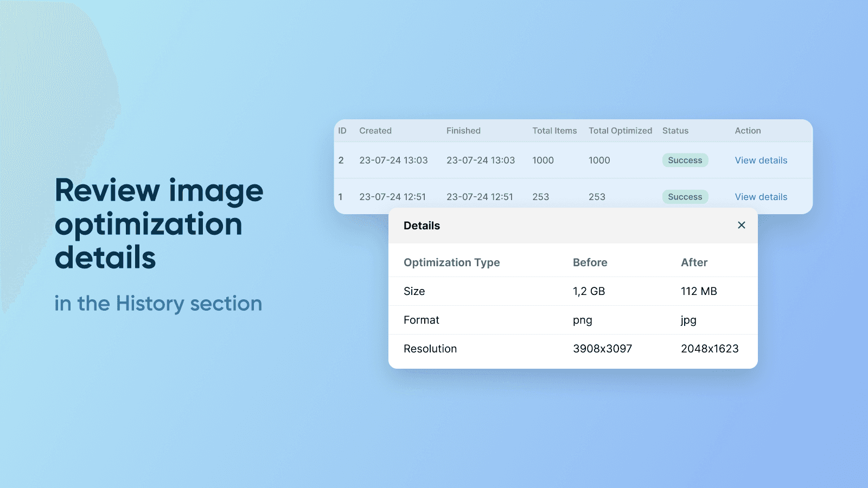
Task: Close the Details popup with X
Action: (741, 225)
